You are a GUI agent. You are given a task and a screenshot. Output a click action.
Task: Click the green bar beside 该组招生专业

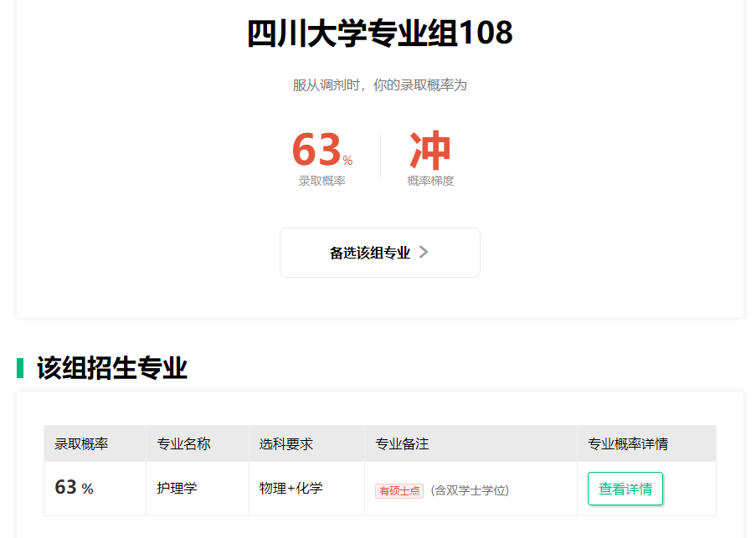[20, 368]
